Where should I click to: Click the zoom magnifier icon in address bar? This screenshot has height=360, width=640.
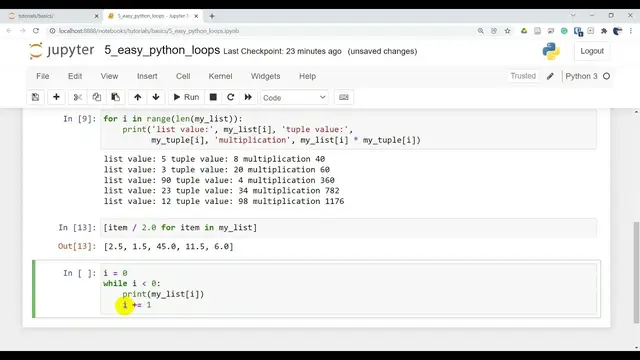tap(481, 31)
